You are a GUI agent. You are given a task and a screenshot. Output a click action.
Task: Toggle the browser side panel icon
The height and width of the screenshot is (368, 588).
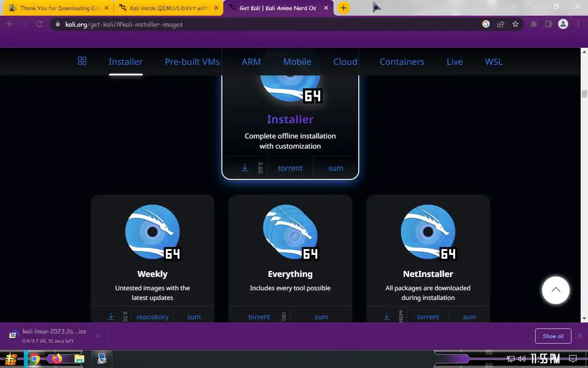(548, 24)
